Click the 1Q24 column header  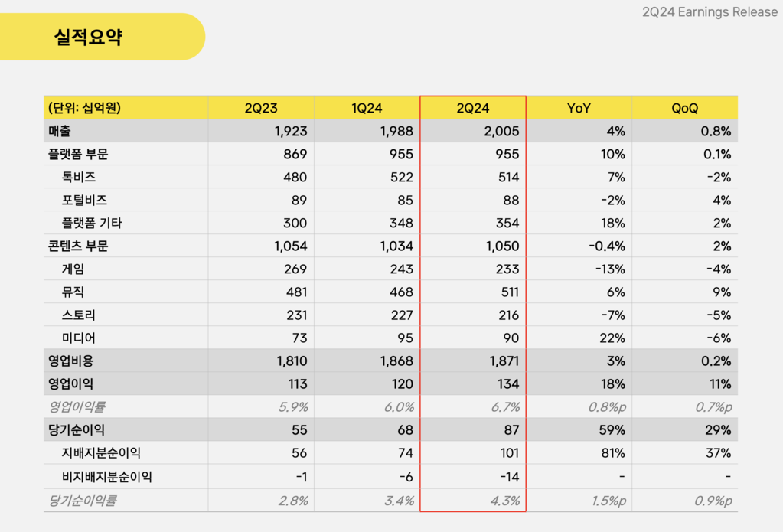[367, 109]
